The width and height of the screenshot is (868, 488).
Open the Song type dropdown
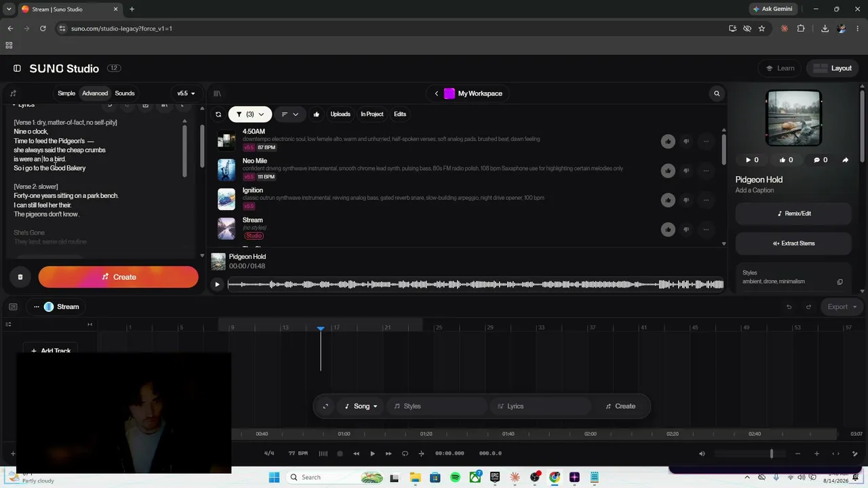click(361, 407)
